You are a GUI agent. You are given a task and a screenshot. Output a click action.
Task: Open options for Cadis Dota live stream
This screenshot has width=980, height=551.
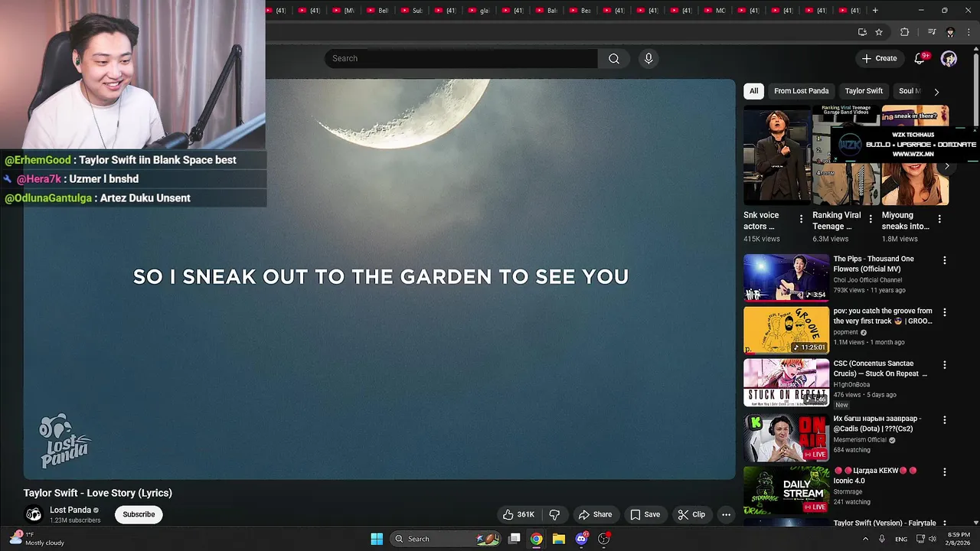[x=944, y=420]
